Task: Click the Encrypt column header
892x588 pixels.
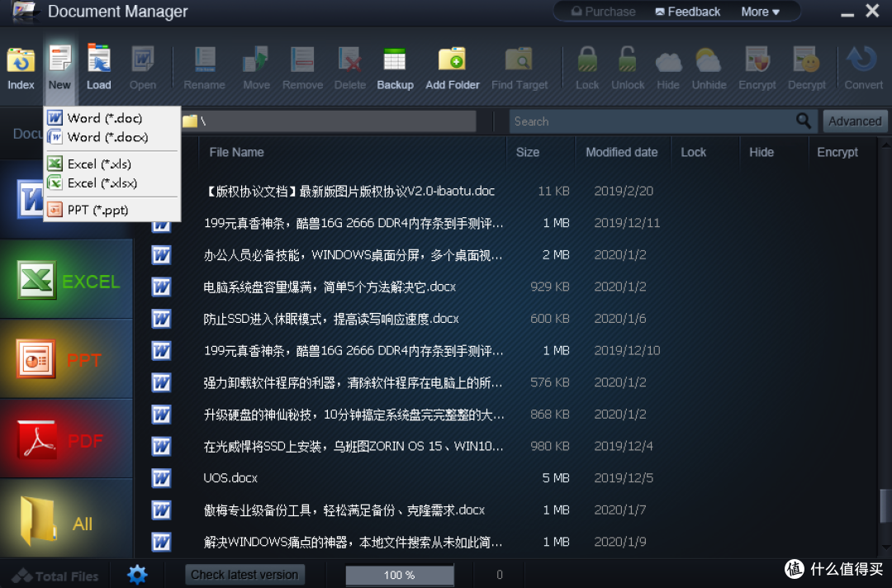Action: [837, 153]
